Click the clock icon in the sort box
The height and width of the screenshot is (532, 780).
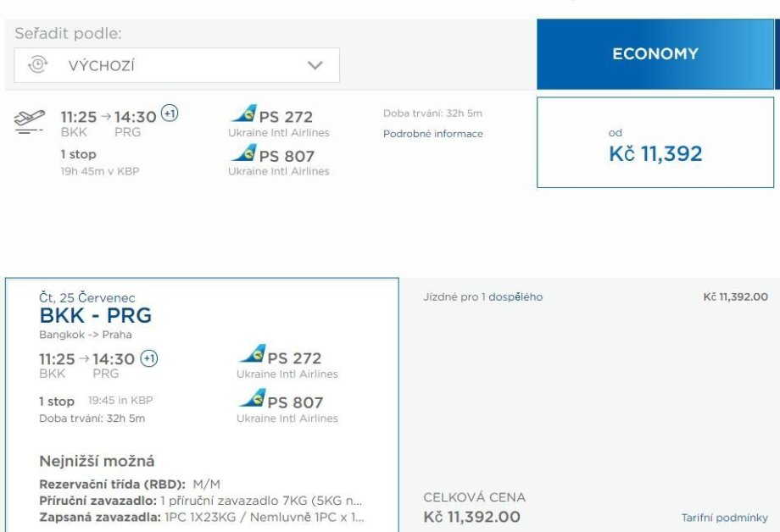(x=37, y=65)
